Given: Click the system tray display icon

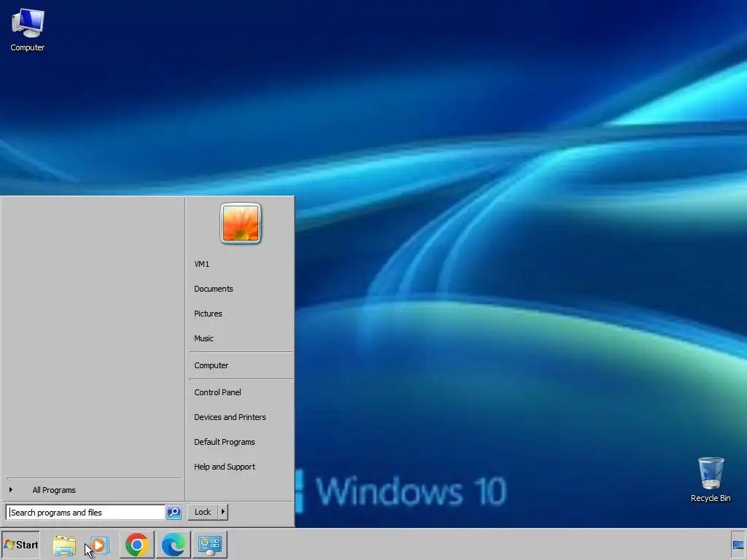Looking at the screenshot, I should tap(738, 545).
